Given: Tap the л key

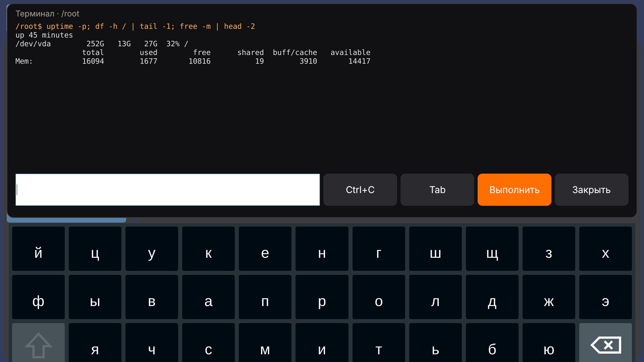Looking at the screenshot, I should point(435,297).
